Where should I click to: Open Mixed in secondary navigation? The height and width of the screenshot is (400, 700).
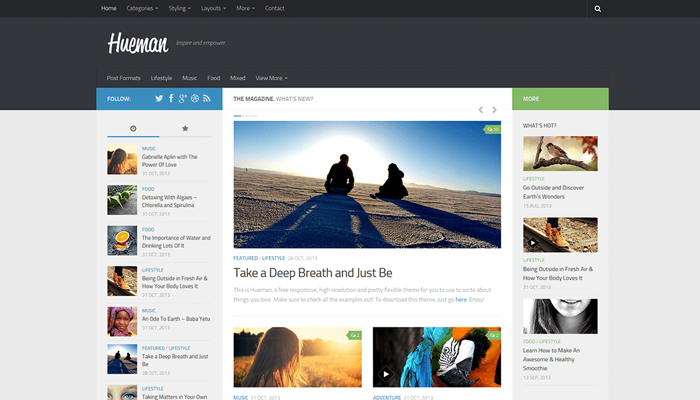[238, 78]
